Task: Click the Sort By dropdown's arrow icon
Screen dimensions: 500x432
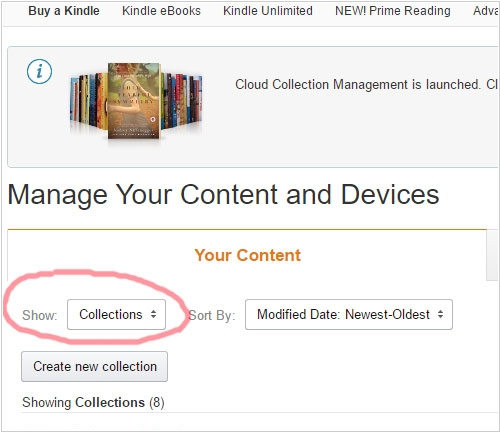Action: click(440, 314)
